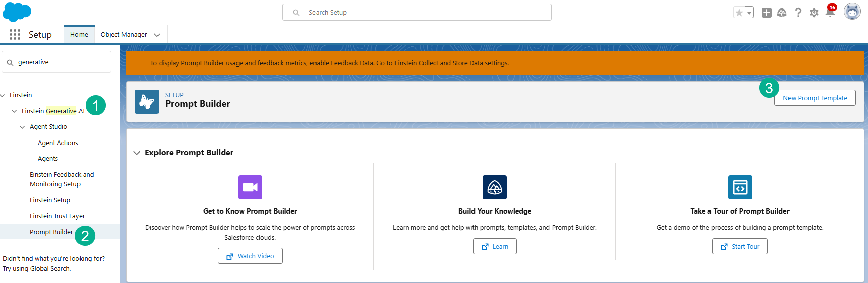The image size is (868, 283).
Task: Open Einstein Feedback and Monitoring Setup
Action: pyautogui.click(x=61, y=179)
